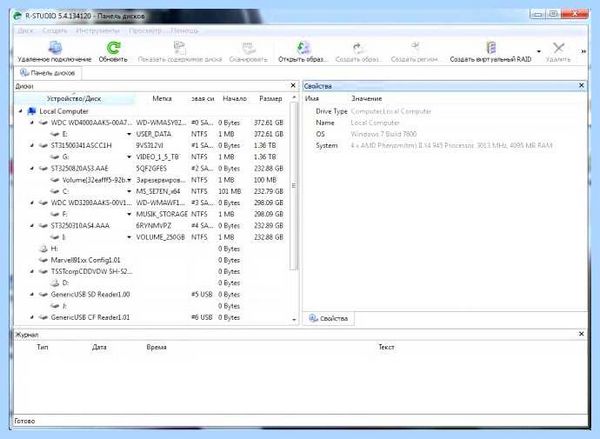Click the USER_DATA label cell

154,134
